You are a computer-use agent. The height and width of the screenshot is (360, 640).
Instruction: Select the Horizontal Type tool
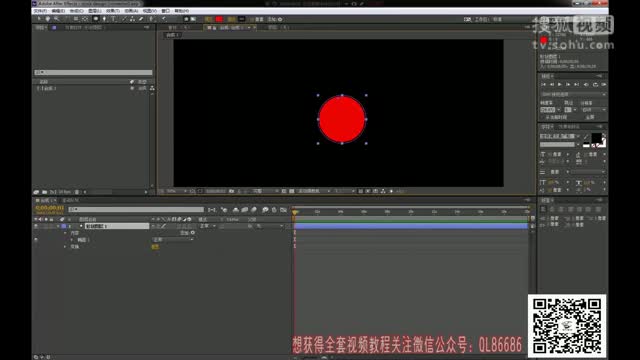[x=113, y=19]
